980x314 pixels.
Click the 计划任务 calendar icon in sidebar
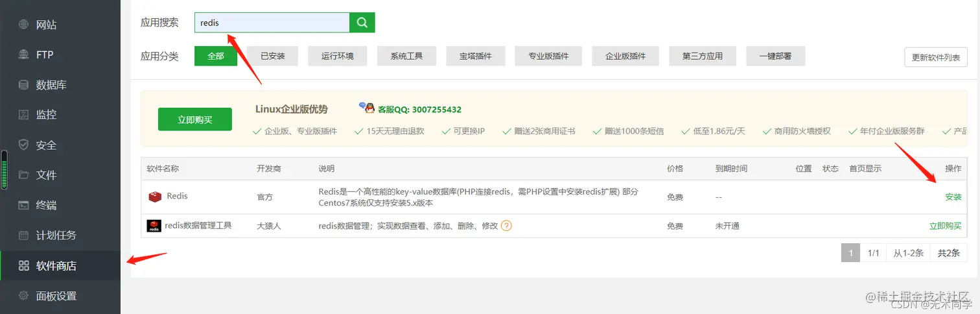[24, 235]
